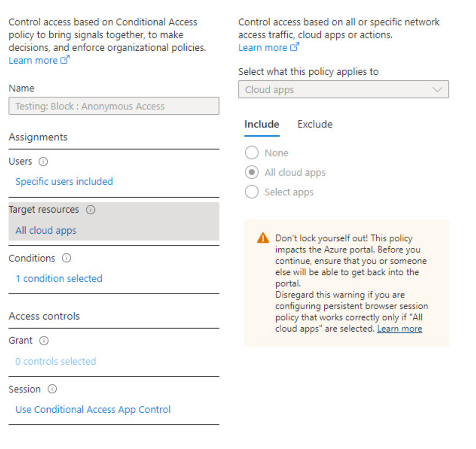Click the Session info icon
This screenshot has height=449, width=476.
[52, 389]
